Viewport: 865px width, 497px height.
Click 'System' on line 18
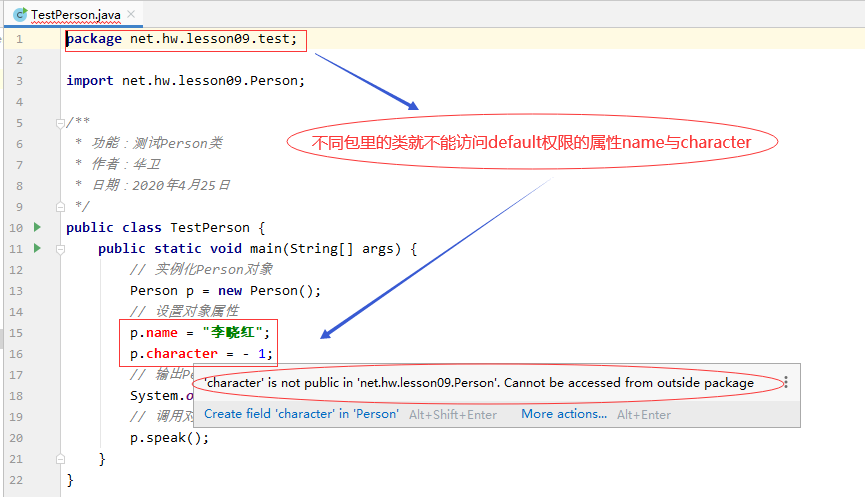tap(154, 396)
